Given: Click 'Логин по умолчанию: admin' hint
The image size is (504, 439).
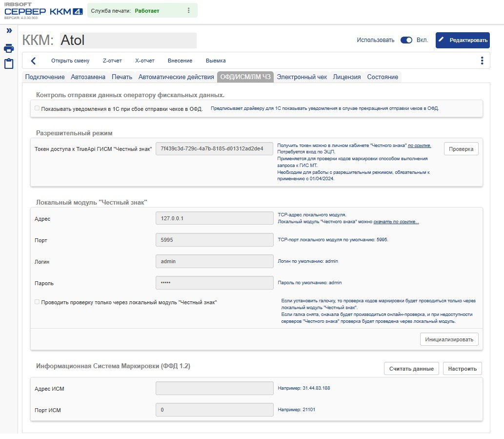Looking at the screenshot, I should coord(307,261).
